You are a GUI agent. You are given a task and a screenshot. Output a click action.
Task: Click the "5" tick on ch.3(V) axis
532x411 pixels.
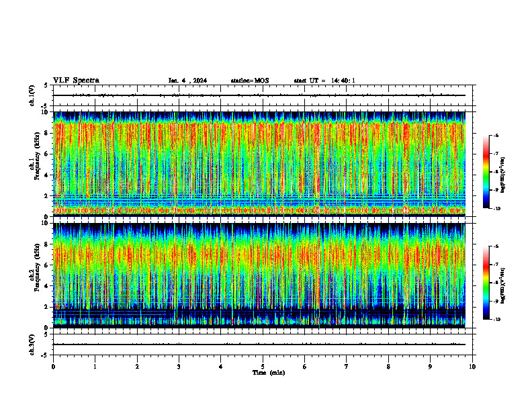pos(46,334)
